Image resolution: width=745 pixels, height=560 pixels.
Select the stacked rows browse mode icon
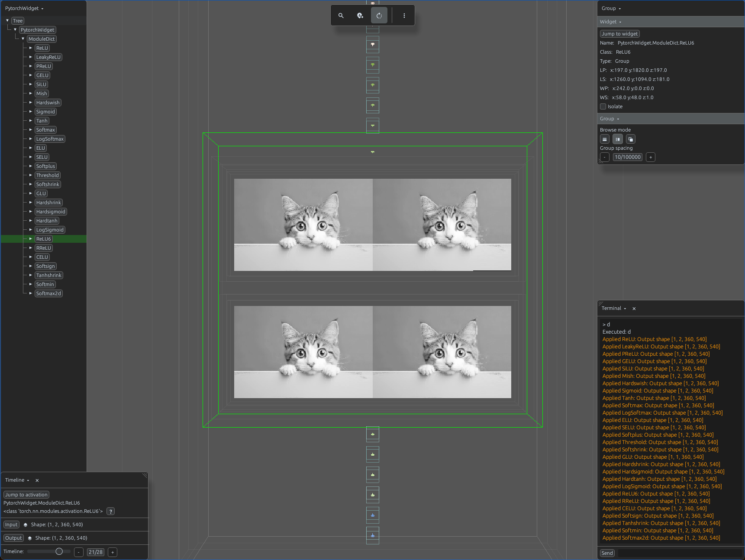(x=605, y=139)
